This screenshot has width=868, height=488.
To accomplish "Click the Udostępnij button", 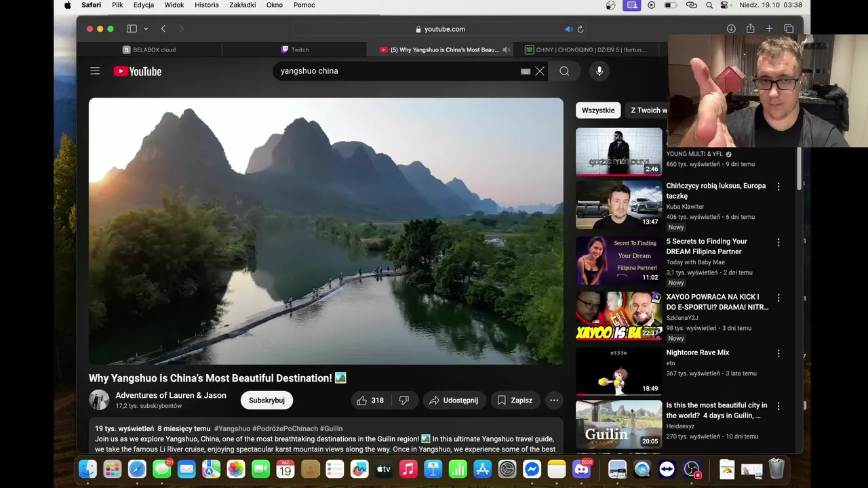I will point(455,401).
